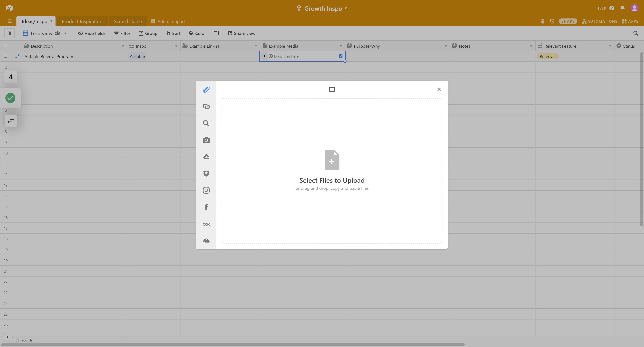Open the Example Media field dropdown arrow
The image size is (644, 347).
coord(340,46)
